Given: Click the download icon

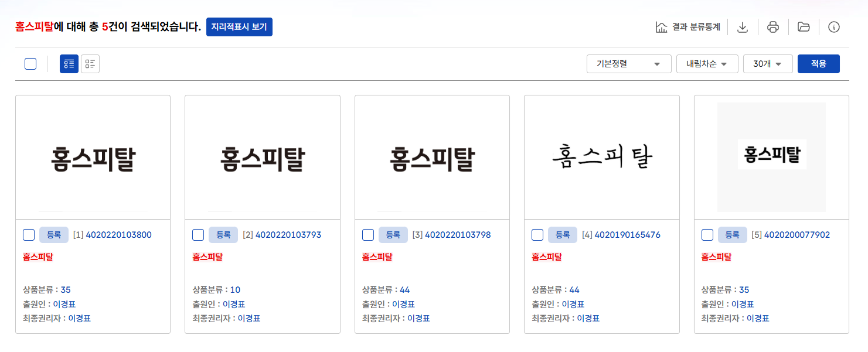Looking at the screenshot, I should pos(743,27).
